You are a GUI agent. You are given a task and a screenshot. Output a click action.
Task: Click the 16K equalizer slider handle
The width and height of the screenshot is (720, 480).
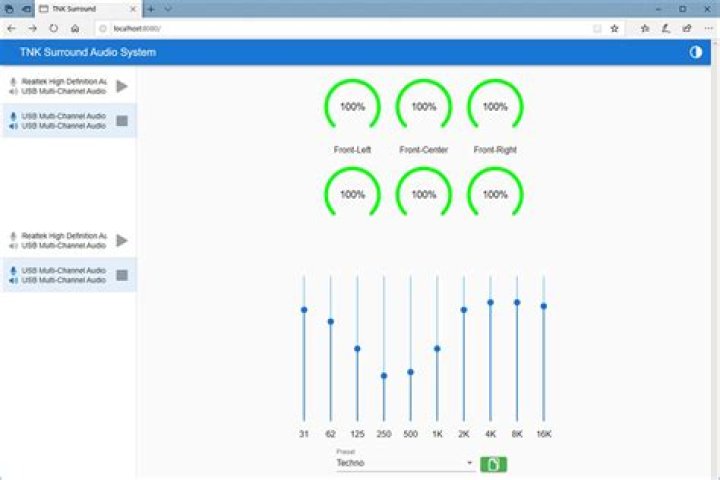(544, 306)
